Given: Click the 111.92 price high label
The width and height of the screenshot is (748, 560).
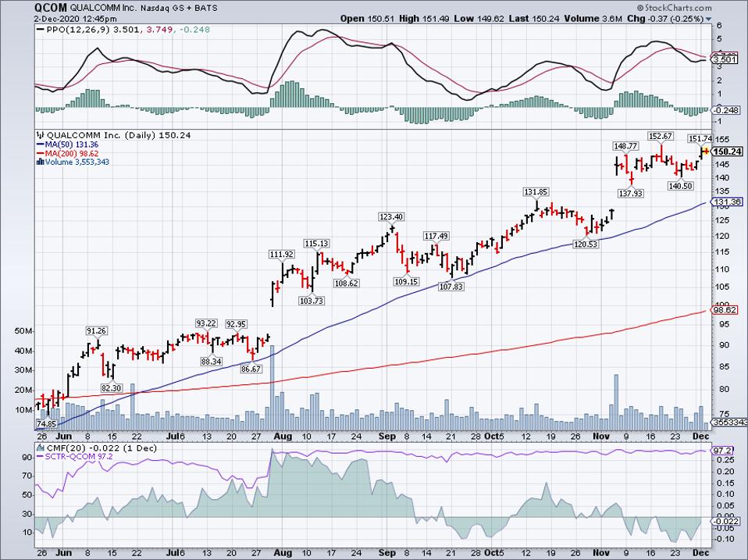Looking at the screenshot, I should tap(281, 255).
